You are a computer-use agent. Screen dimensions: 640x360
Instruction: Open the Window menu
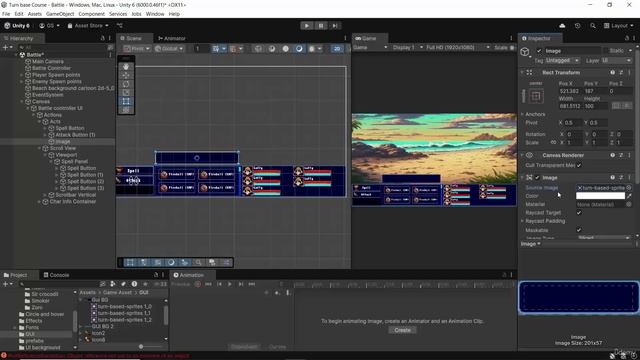(x=155, y=14)
